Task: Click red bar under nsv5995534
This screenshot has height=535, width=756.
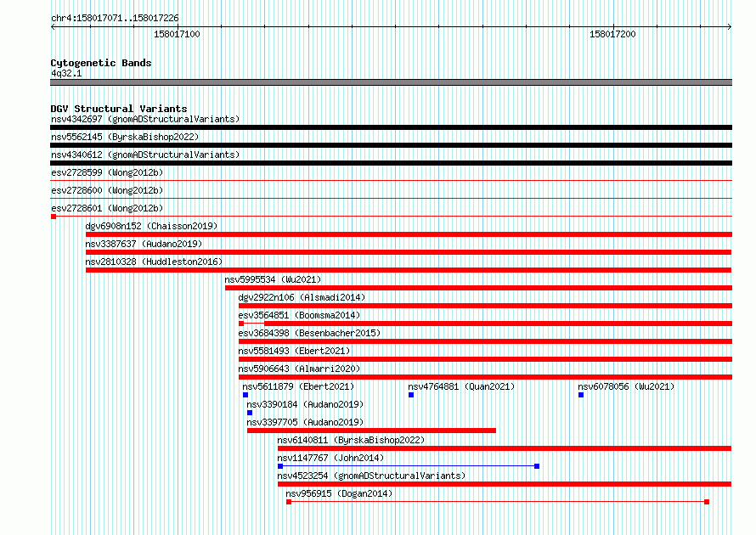Action: (x=479, y=288)
